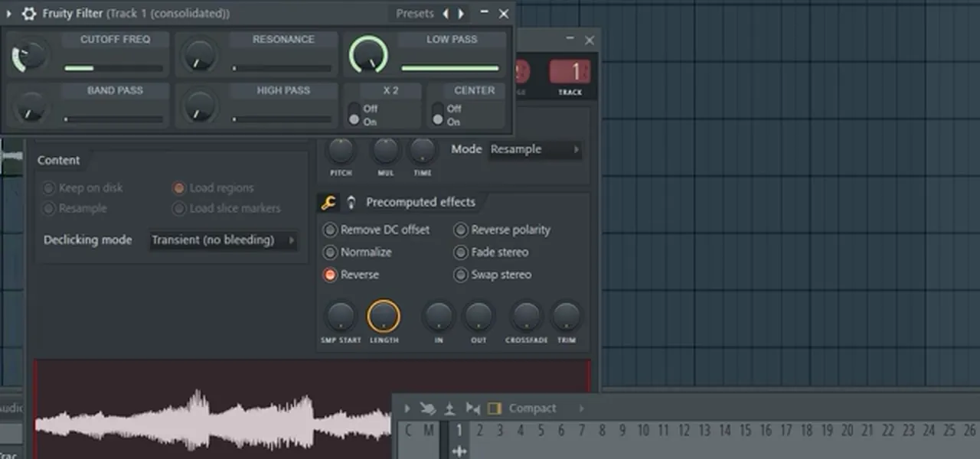Screen dimensions: 980x459
Task: Click the SMP START knob
Action: [341, 316]
